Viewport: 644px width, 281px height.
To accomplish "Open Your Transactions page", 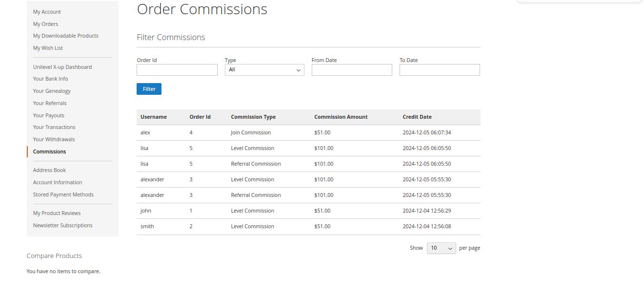I will pyautogui.click(x=54, y=127).
